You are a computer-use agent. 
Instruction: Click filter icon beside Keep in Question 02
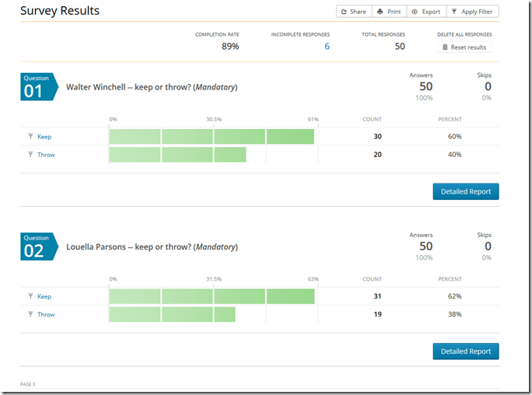click(30, 296)
